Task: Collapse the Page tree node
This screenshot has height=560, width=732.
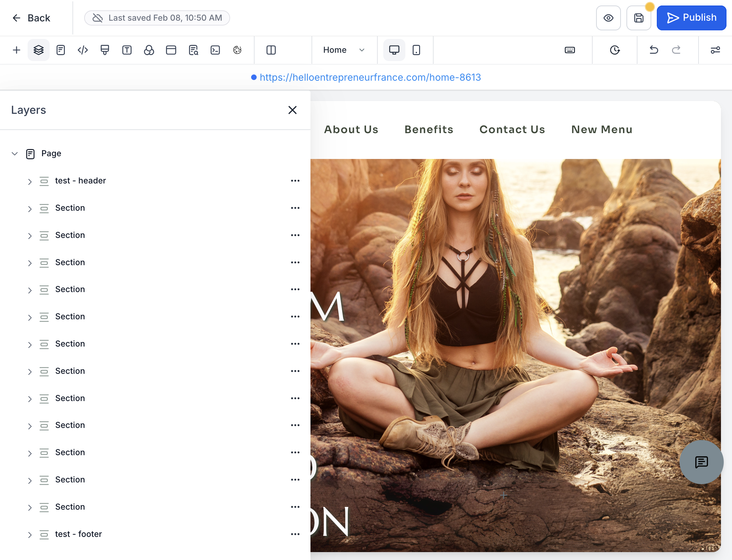Action: pyautogui.click(x=14, y=153)
